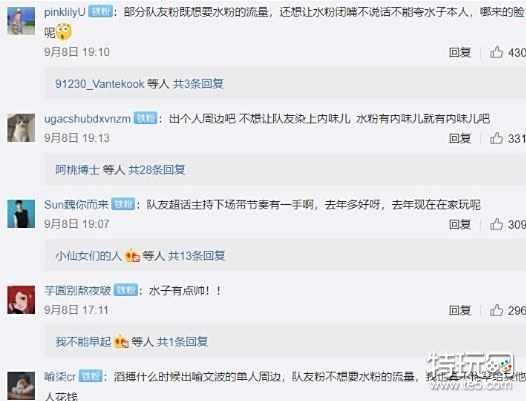Viewport: 526px width, 401px height.
Task: Open 91230_Vantekook's profile link
Action: tap(100, 84)
